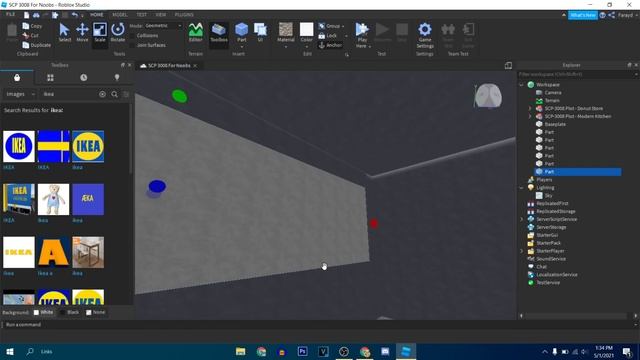
Task: Select the Terrain item in Explorer
Action: point(552,101)
